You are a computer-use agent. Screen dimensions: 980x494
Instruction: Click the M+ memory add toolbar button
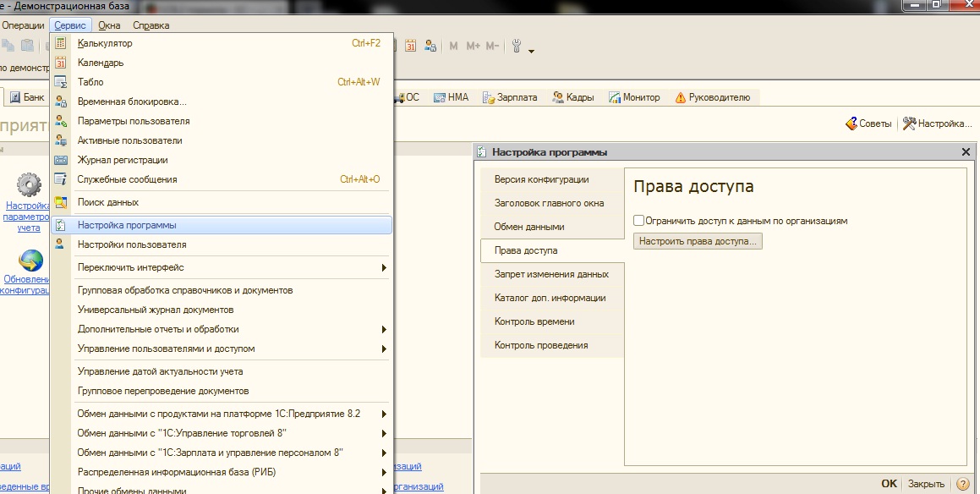coord(474,46)
